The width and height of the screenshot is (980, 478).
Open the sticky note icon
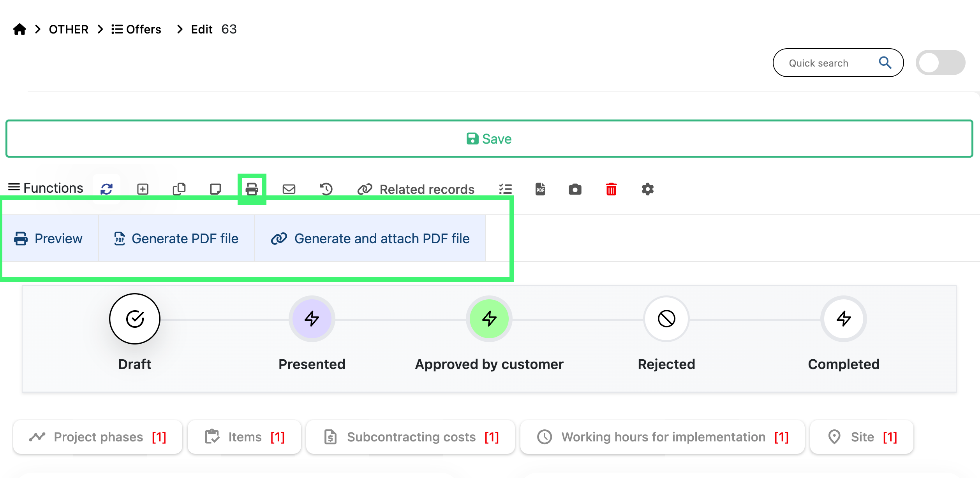(x=215, y=189)
